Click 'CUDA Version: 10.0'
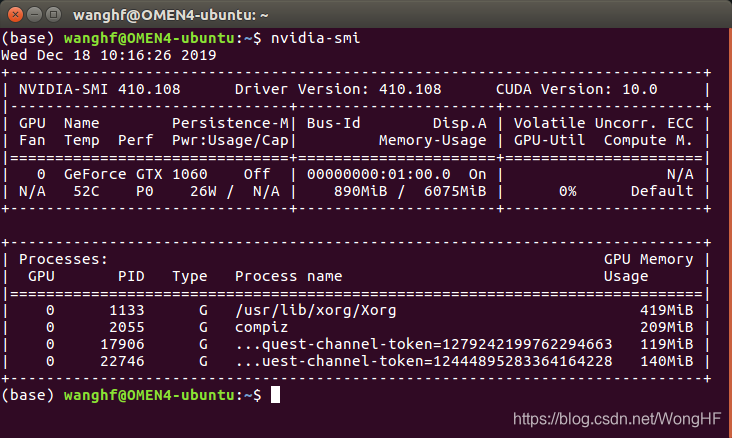Image resolution: width=732 pixels, height=438 pixels. coord(577,89)
